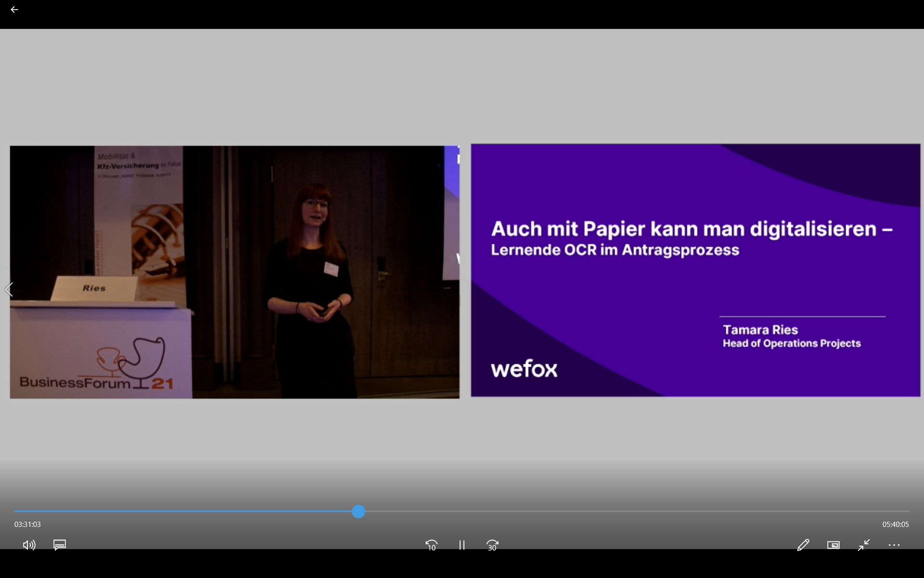Click the back arrow at top left

pyautogui.click(x=14, y=10)
